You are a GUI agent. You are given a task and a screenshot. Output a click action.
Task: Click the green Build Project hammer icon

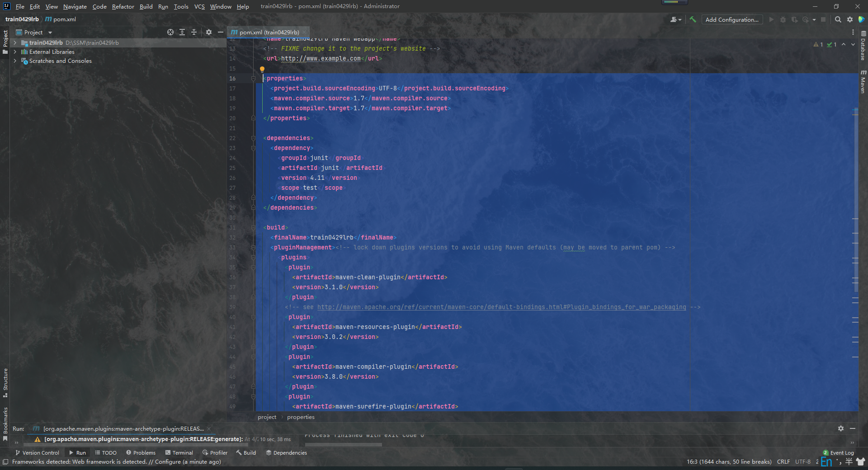click(692, 19)
